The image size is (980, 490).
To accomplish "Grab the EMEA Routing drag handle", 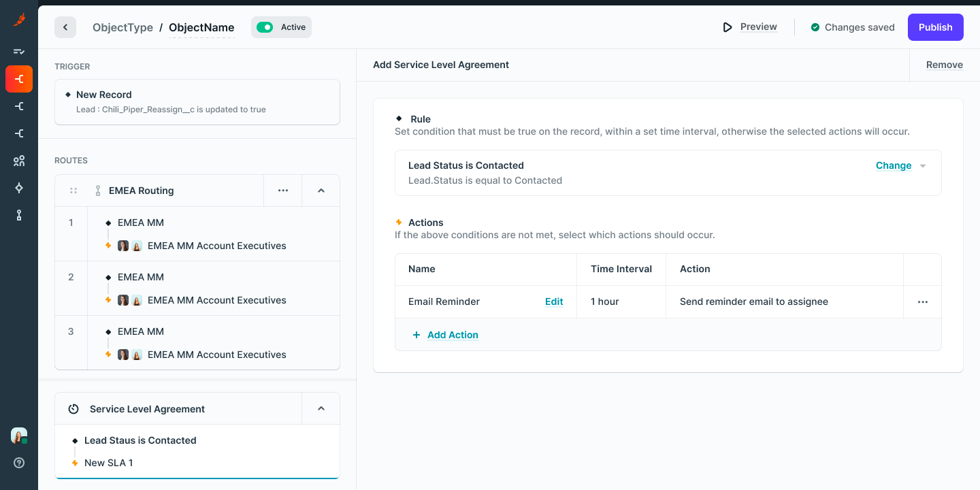I will (73, 191).
